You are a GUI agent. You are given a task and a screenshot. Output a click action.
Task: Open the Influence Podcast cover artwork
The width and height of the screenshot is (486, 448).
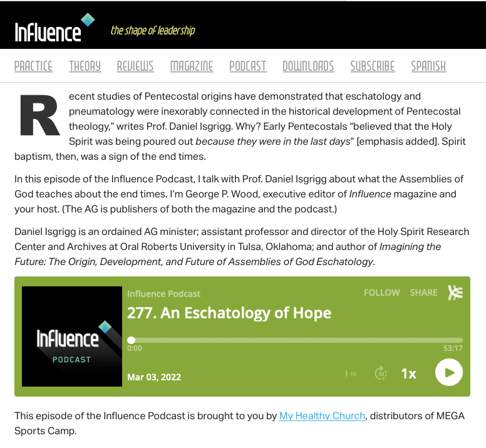click(x=72, y=336)
